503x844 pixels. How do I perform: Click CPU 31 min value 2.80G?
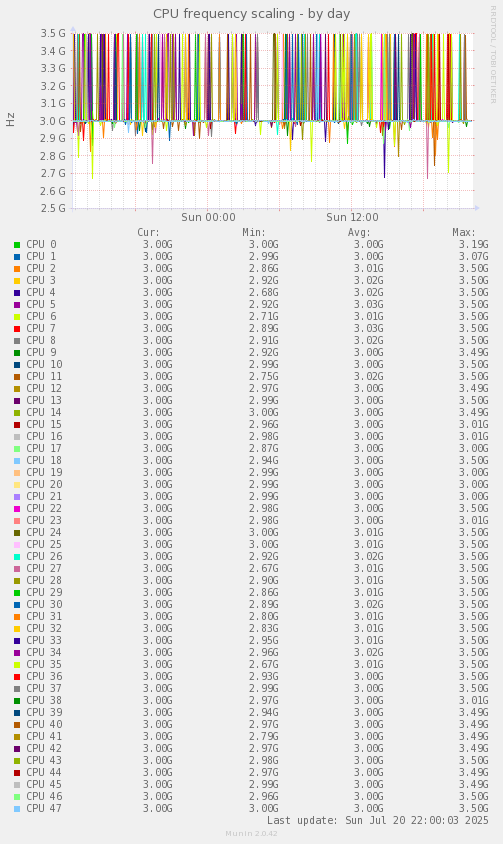[263, 617]
